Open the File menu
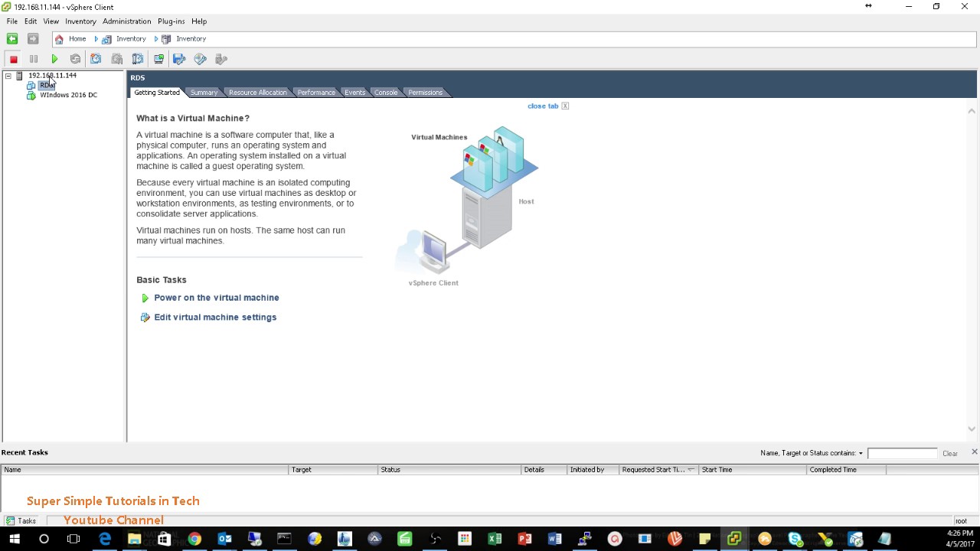This screenshot has width=980, height=551. pos(12,21)
